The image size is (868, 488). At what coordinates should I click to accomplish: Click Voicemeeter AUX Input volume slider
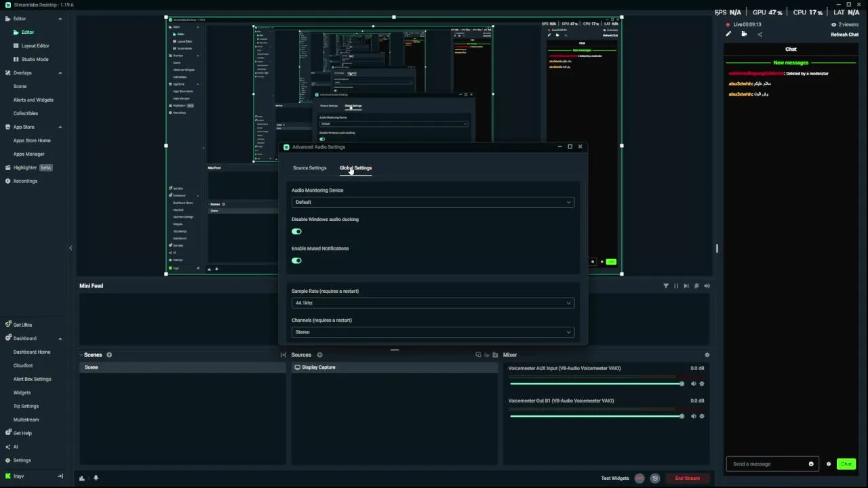[597, 384]
